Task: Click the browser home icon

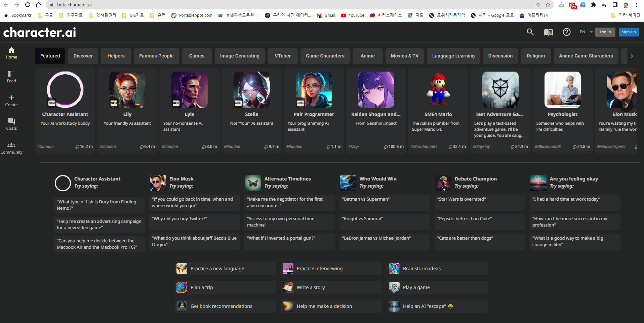Action: 38,5
